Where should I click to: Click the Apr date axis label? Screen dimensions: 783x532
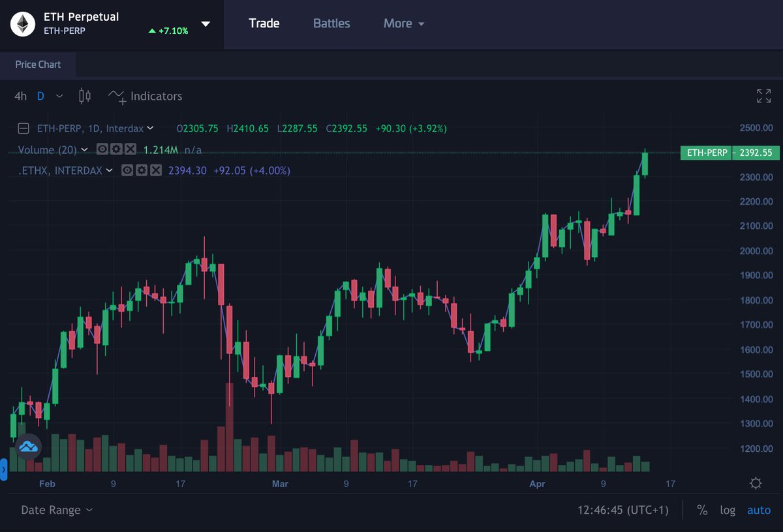[537, 484]
